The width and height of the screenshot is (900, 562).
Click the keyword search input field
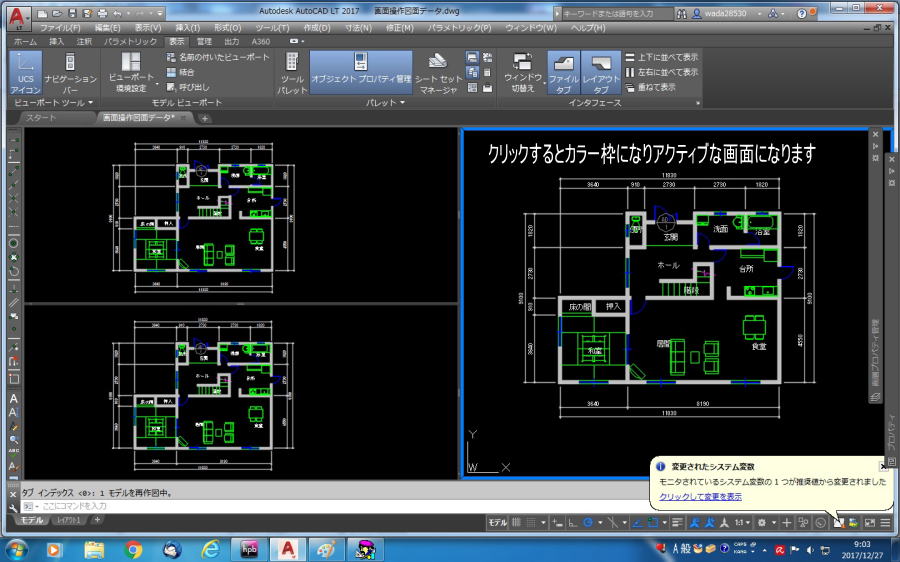coord(617,13)
